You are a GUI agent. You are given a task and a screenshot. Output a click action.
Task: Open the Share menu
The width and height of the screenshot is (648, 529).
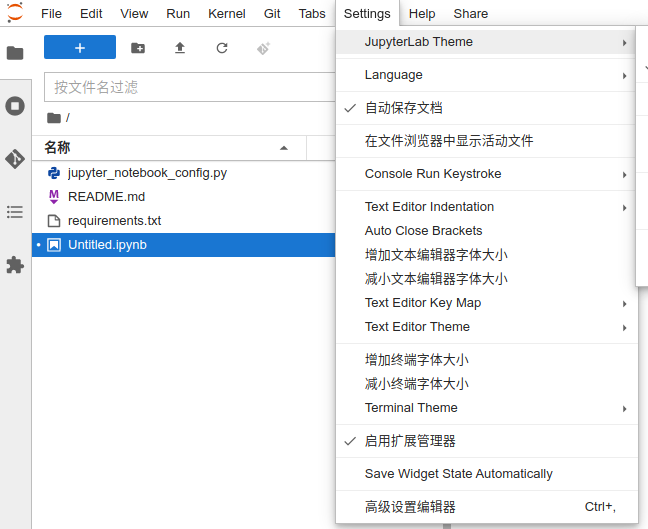(471, 14)
